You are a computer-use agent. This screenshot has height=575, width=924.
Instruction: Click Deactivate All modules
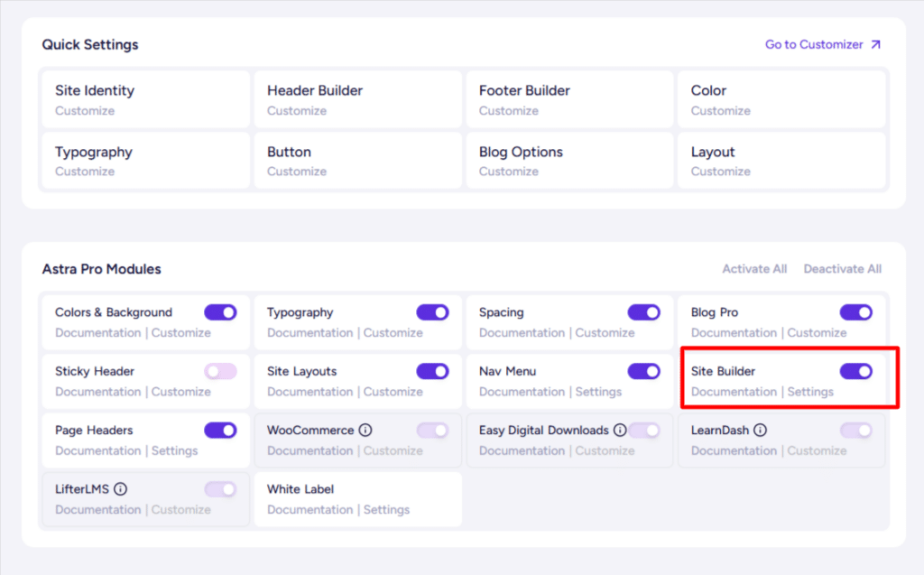pyautogui.click(x=843, y=269)
